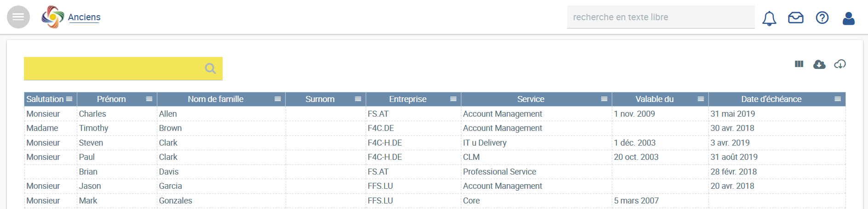Open the mail inbox icon
The height and width of the screenshot is (209, 868).
796,17
